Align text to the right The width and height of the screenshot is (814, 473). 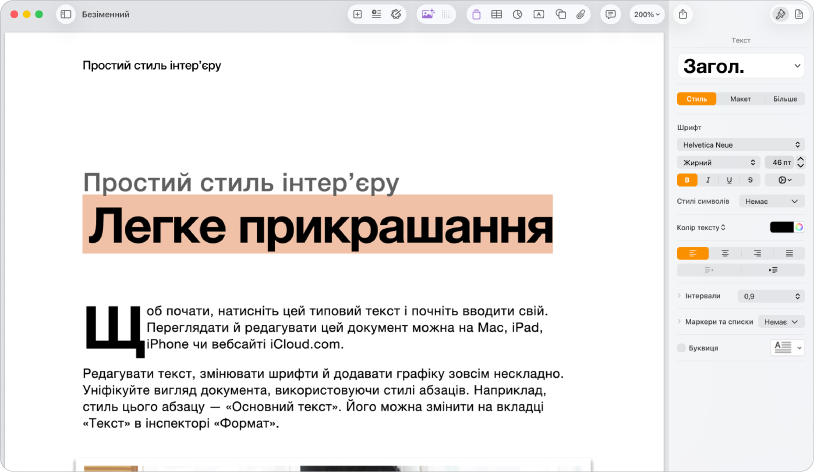point(757,253)
